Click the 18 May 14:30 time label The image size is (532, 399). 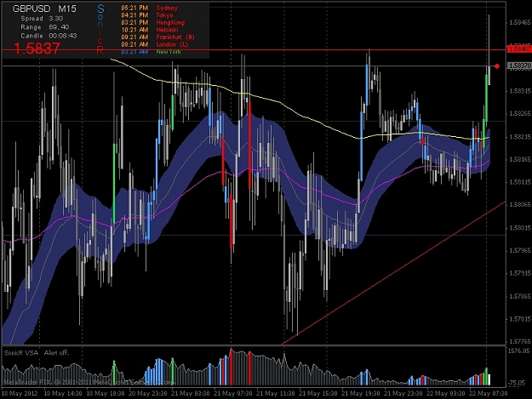point(63,394)
